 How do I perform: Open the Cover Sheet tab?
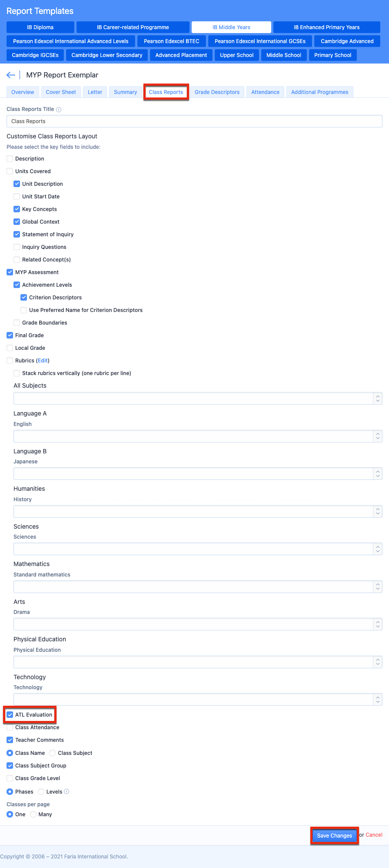pos(61,92)
